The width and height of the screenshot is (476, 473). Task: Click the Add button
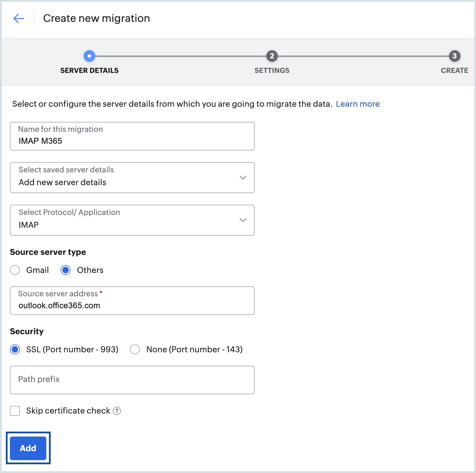(x=28, y=448)
